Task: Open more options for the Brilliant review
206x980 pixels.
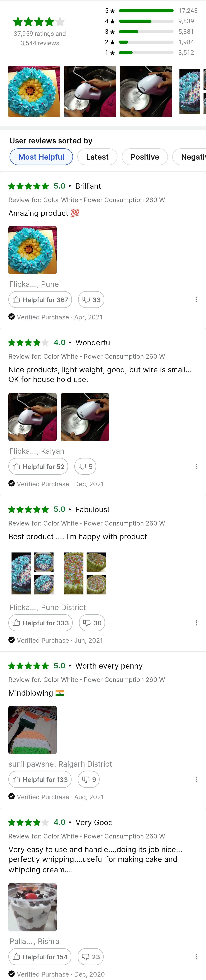Action: [x=196, y=300]
